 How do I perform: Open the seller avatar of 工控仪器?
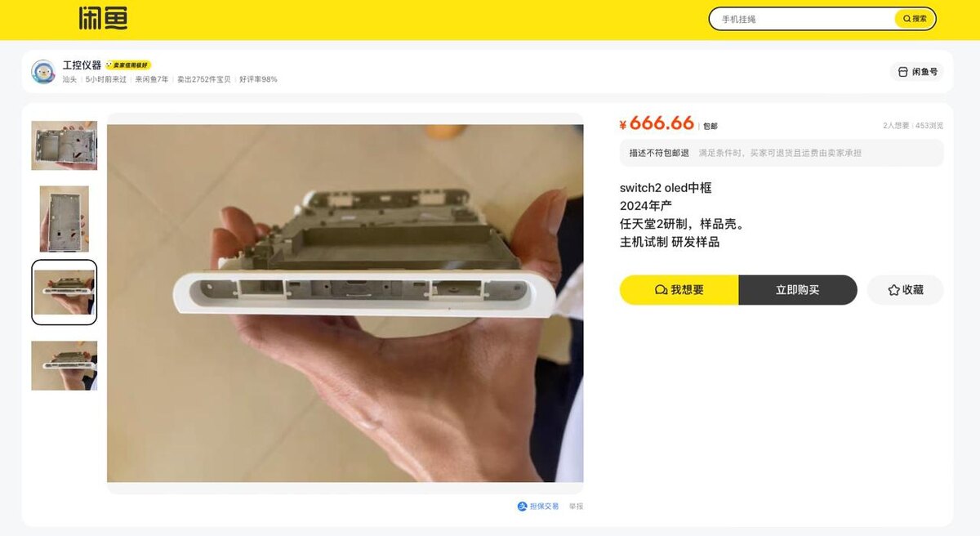[43, 72]
